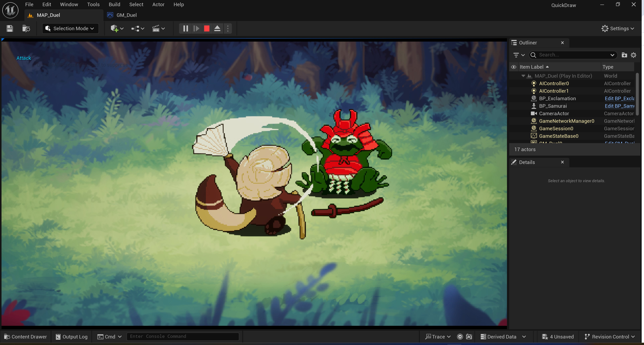Expand the Blueprints dropdown arrow

[x=143, y=29]
